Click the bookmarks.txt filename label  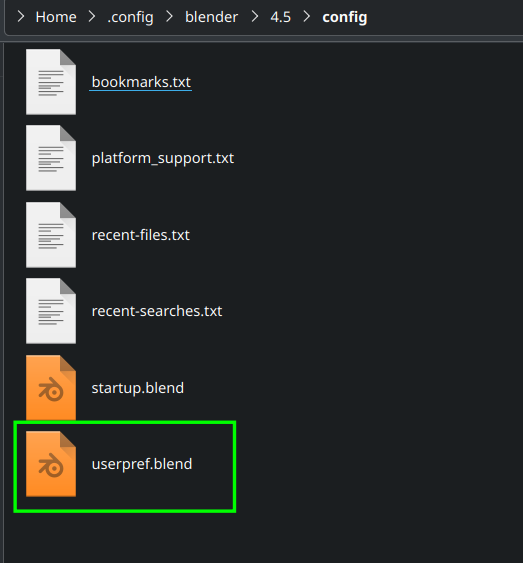(x=141, y=82)
